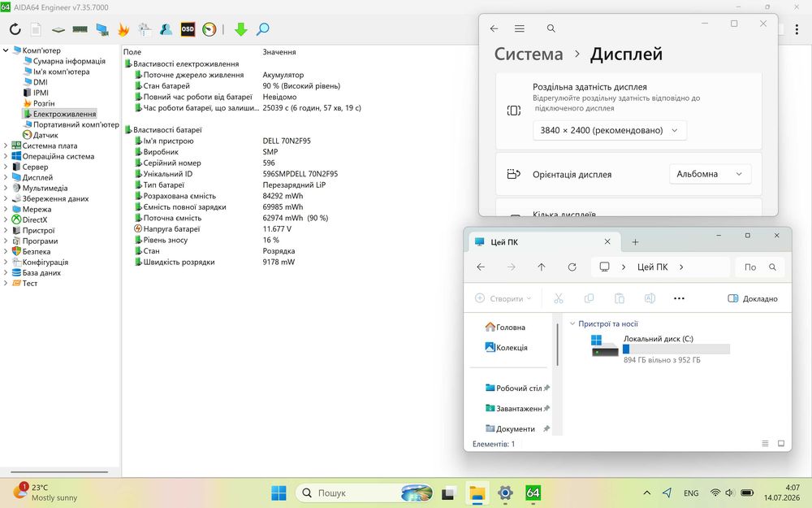The height and width of the screenshot is (508, 812).
Task: Click the user silhouette toolbar icon
Action: click(x=166, y=29)
